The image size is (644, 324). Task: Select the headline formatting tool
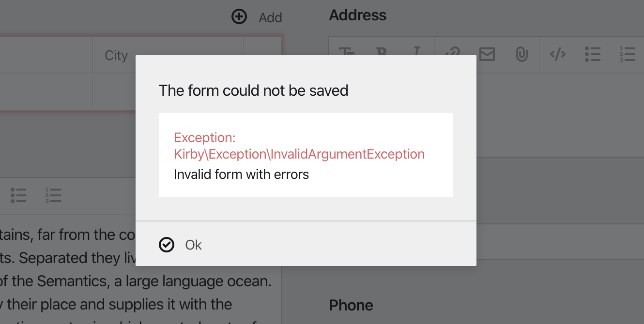347,55
